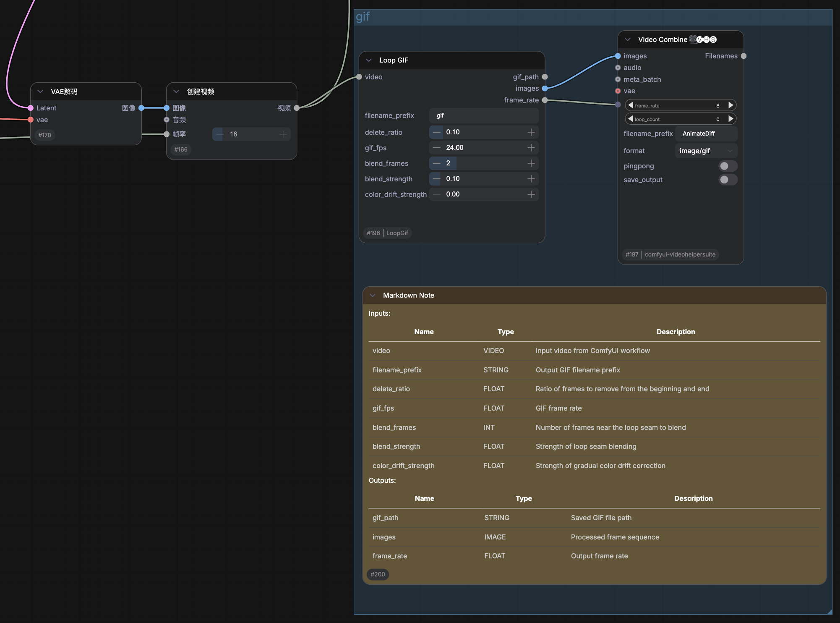
Task: Click the Video Combine frame_rate input socket
Action: (x=618, y=105)
